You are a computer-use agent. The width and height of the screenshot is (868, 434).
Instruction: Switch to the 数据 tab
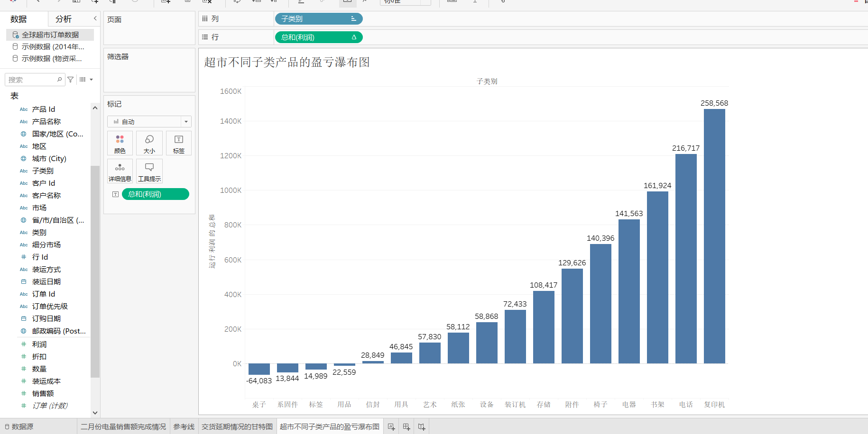[x=19, y=19]
